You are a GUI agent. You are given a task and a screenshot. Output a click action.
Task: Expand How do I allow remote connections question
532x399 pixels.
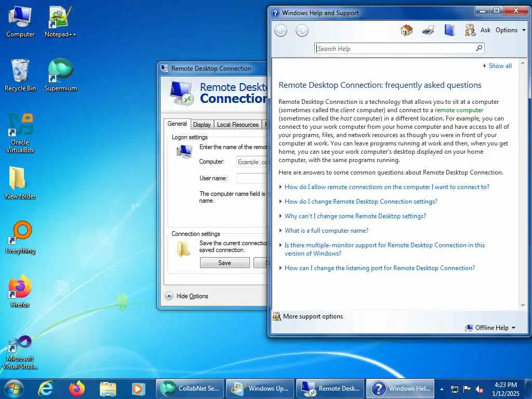point(387,187)
